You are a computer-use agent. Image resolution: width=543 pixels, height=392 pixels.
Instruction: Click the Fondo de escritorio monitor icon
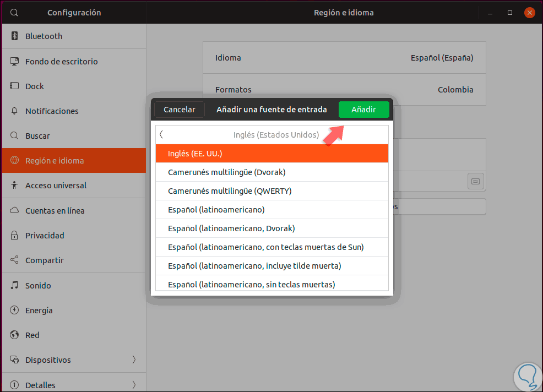click(14, 61)
